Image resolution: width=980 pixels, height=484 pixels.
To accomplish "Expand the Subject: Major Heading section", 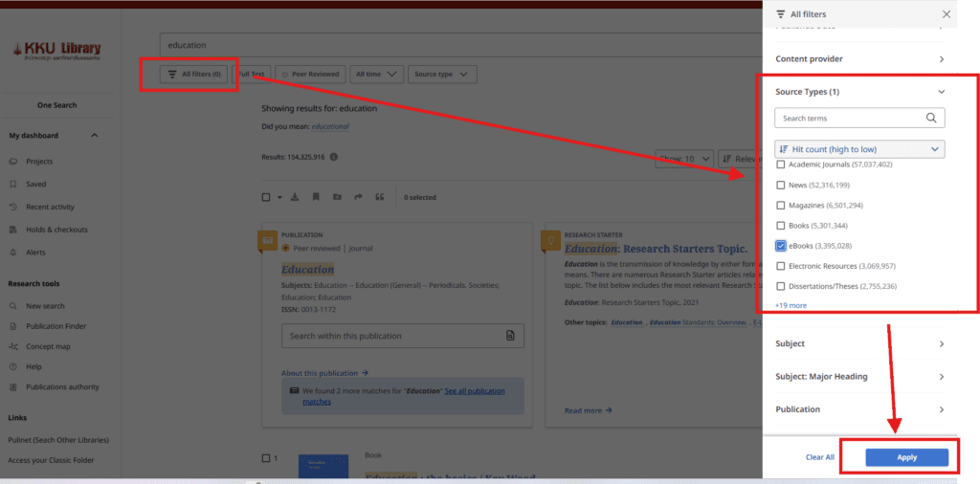I will pyautogui.click(x=859, y=377).
